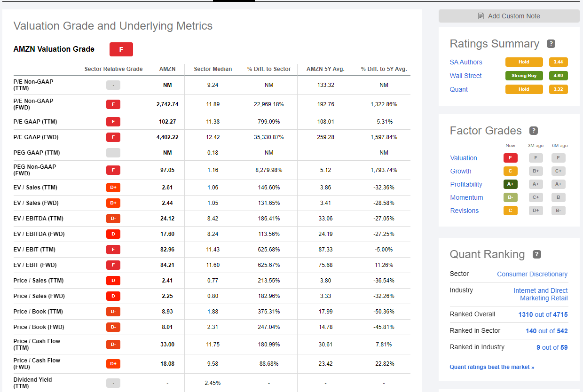This screenshot has width=583, height=392.
Task: Click the Sector Relative Grade column header
Action: (113, 69)
